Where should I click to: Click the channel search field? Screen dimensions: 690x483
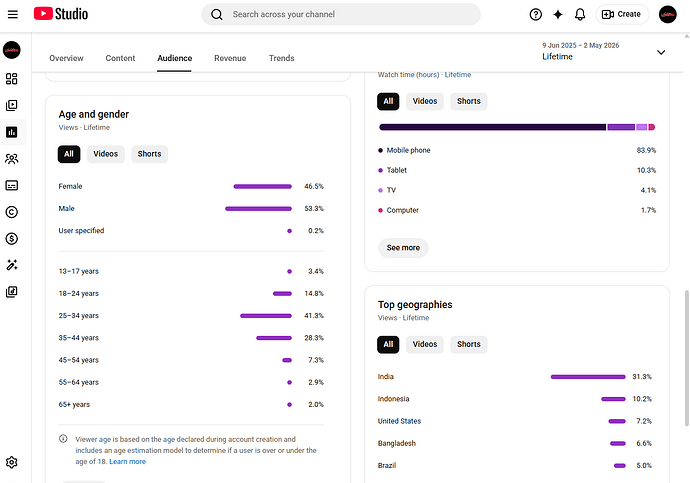(x=341, y=15)
